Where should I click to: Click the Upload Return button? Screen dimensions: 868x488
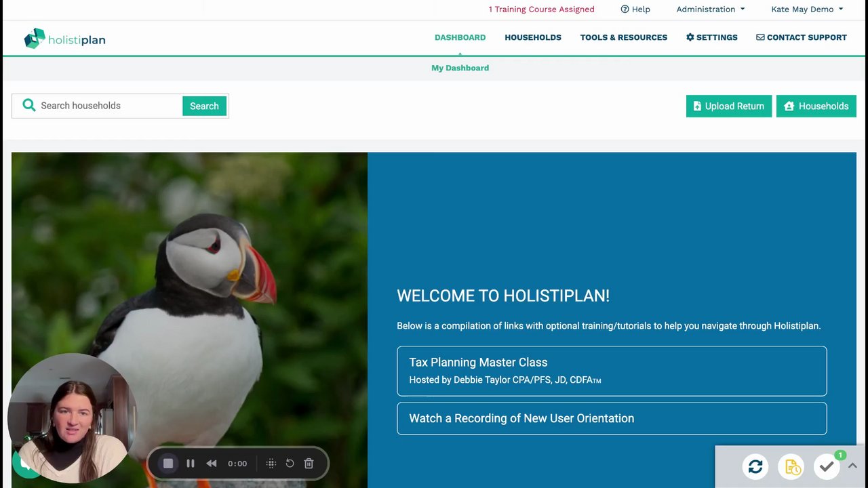729,106
